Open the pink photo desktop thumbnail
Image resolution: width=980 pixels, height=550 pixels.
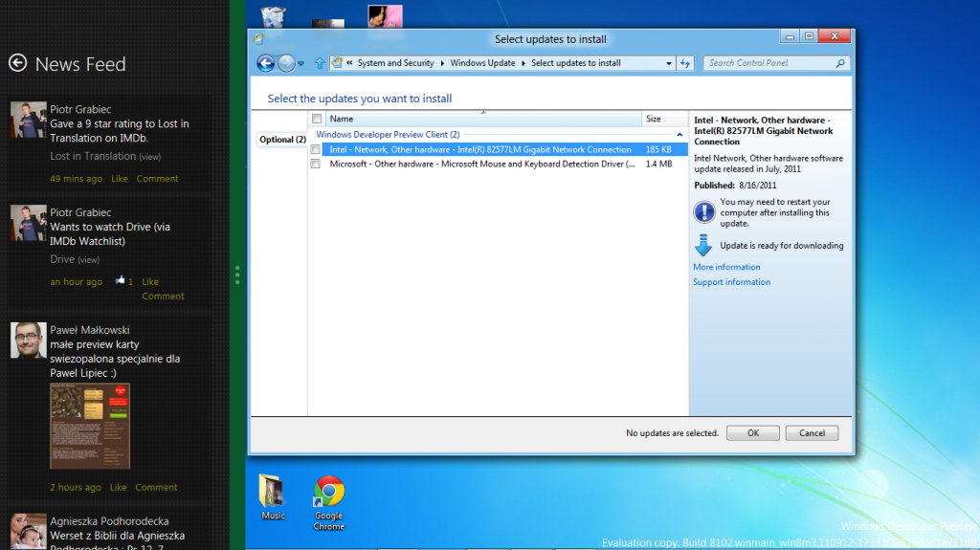385,16
